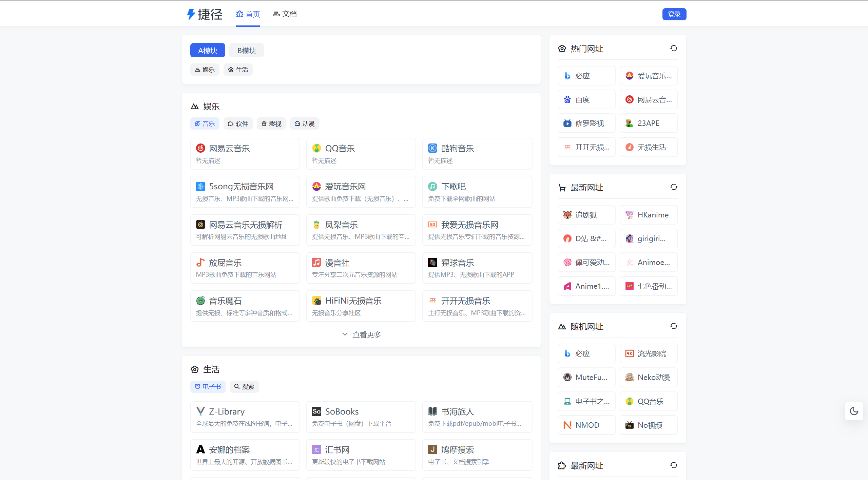This screenshot has width=868, height=480.
Task: Select the 动漫 sub-tab
Action: coord(305,124)
